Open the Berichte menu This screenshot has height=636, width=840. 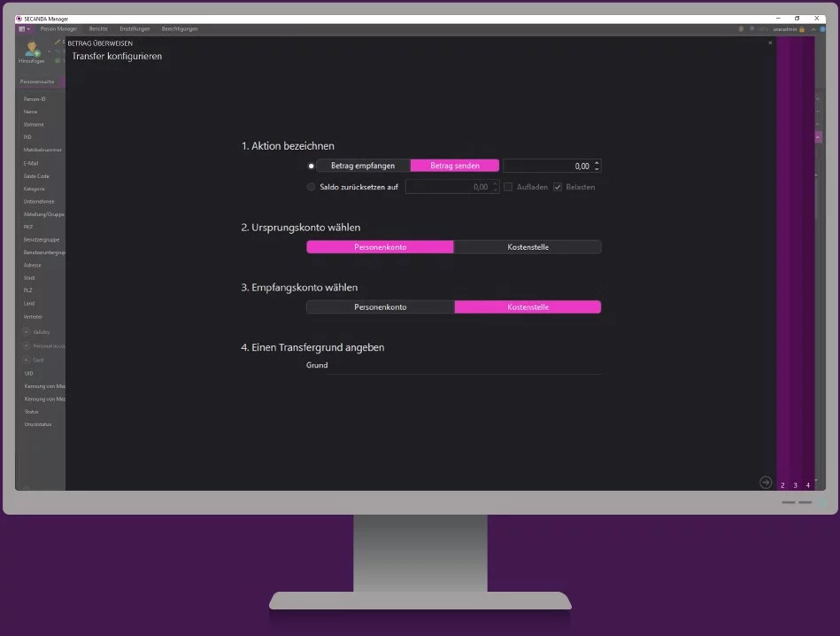click(98, 29)
